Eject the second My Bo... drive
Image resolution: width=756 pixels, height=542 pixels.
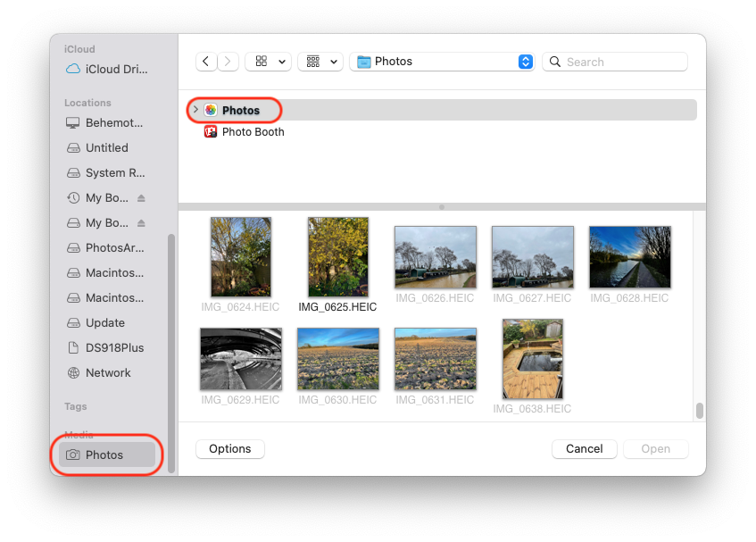[x=141, y=222]
